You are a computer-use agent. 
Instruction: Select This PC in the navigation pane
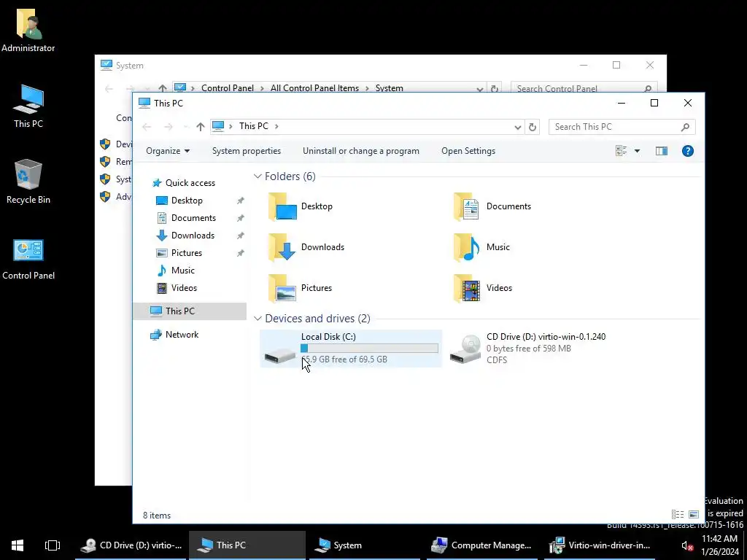[x=190, y=311]
